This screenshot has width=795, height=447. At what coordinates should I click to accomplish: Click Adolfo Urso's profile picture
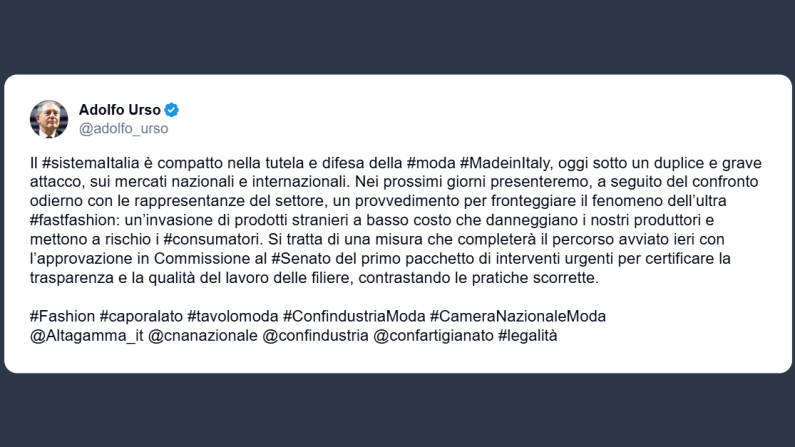click(x=49, y=119)
